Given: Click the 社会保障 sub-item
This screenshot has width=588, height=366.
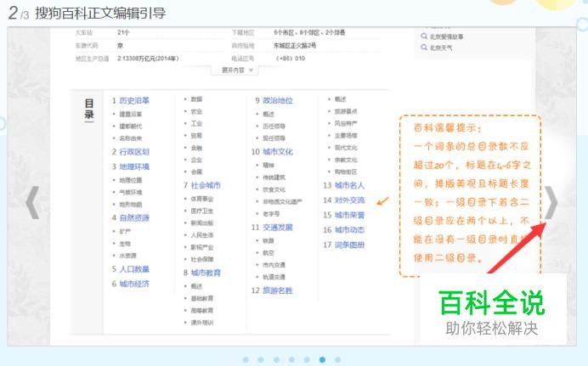Looking at the screenshot, I should pyautogui.click(x=202, y=259).
